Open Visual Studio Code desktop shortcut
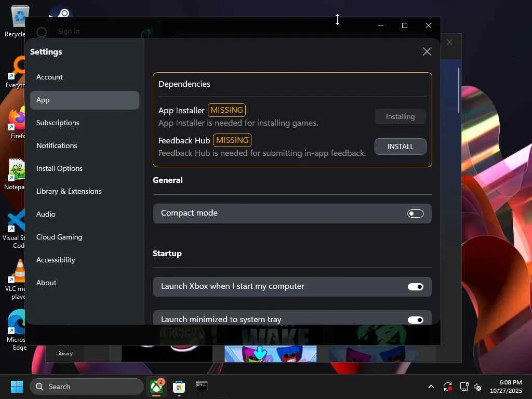 pos(14,229)
